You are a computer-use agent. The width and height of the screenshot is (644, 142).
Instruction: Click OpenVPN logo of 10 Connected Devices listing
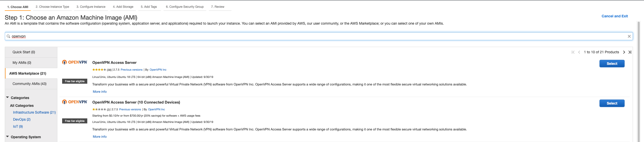75,102
